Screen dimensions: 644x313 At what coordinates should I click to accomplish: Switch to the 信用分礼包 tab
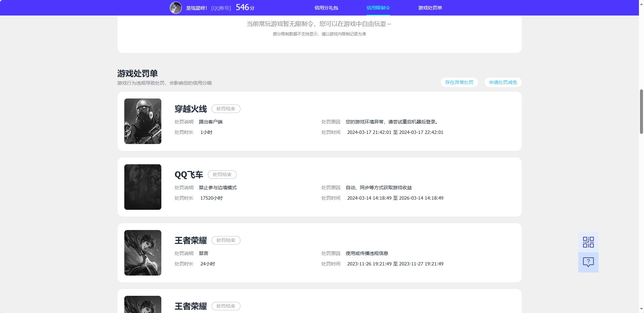[326, 8]
